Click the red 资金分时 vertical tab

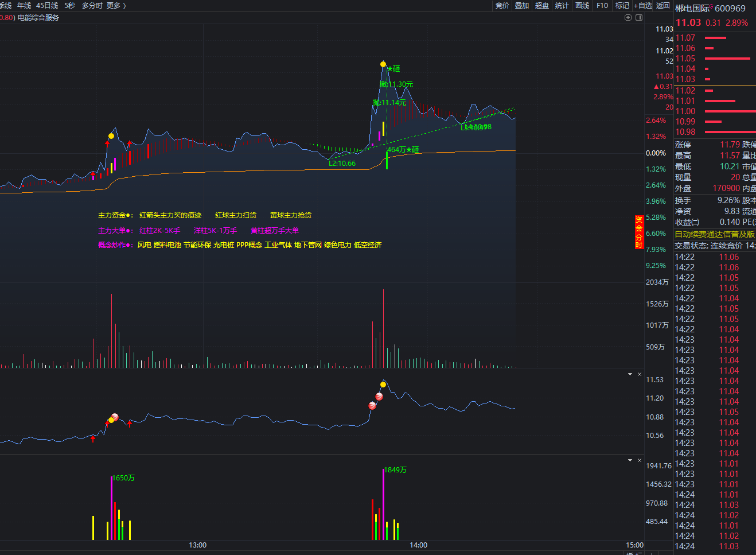coord(638,232)
